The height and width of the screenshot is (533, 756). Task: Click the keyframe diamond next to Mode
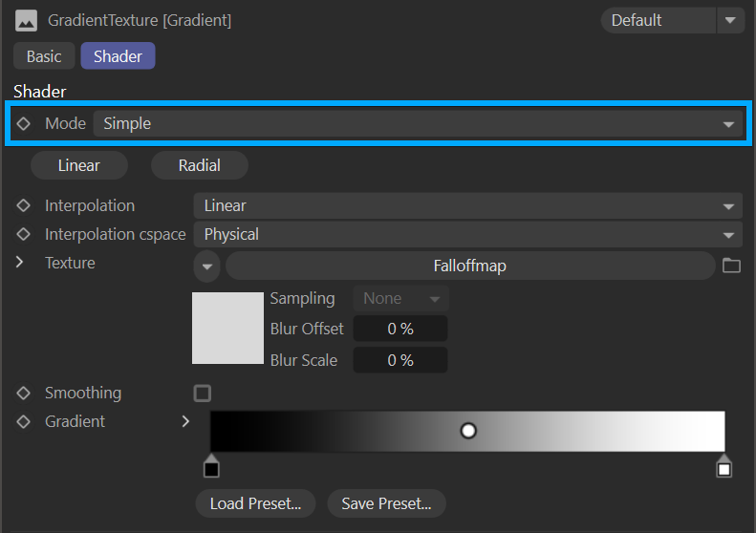pyautogui.click(x=24, y=123)
